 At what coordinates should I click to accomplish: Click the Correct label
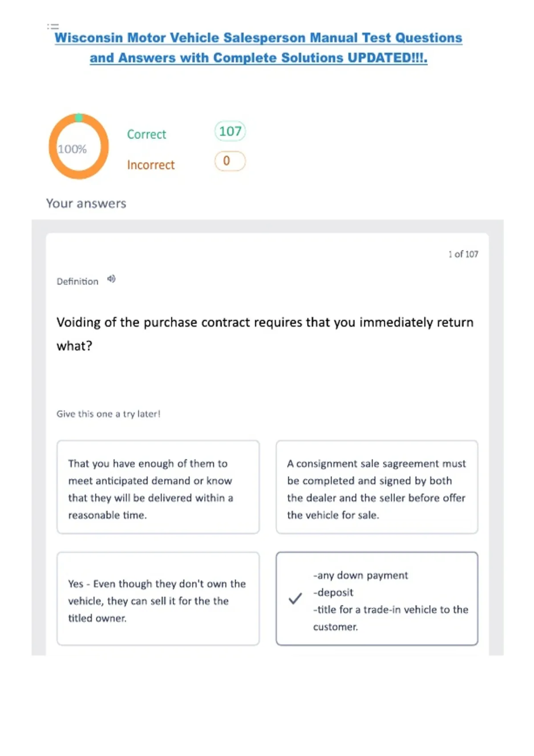coord(146,134)
